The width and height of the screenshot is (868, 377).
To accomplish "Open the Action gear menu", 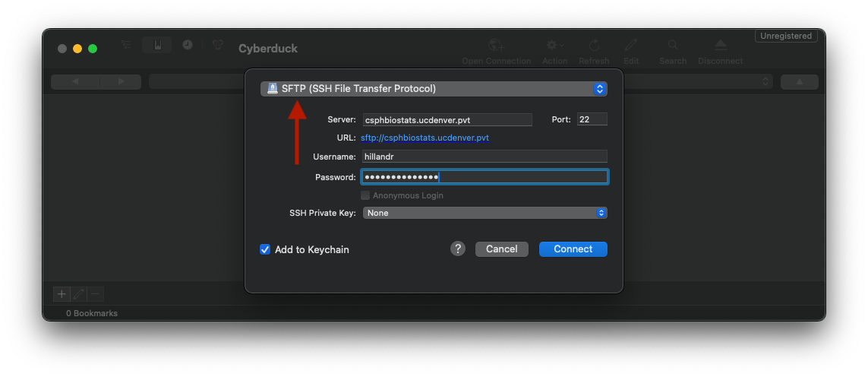I will (554, 46).
